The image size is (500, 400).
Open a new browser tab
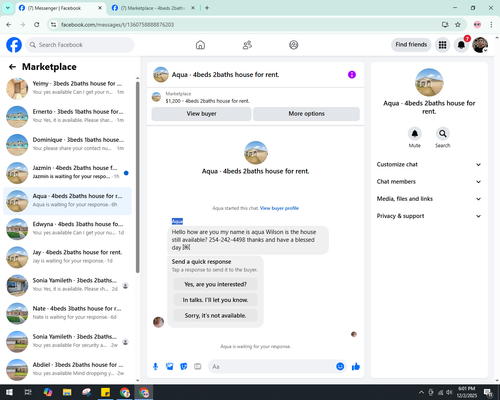click(207, 8)
